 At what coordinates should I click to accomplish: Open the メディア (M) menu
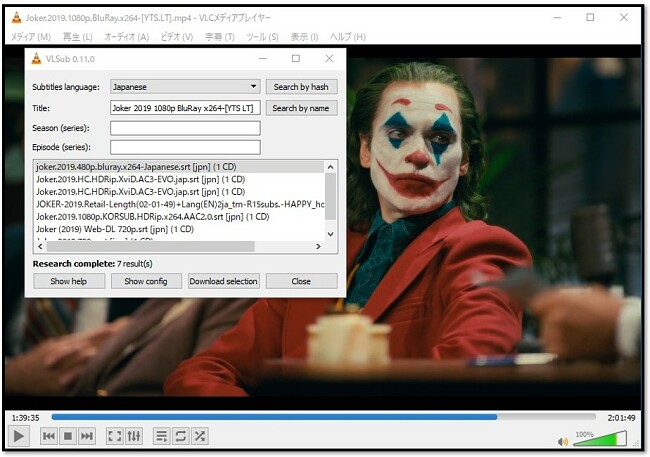click(x=31, y=37)
